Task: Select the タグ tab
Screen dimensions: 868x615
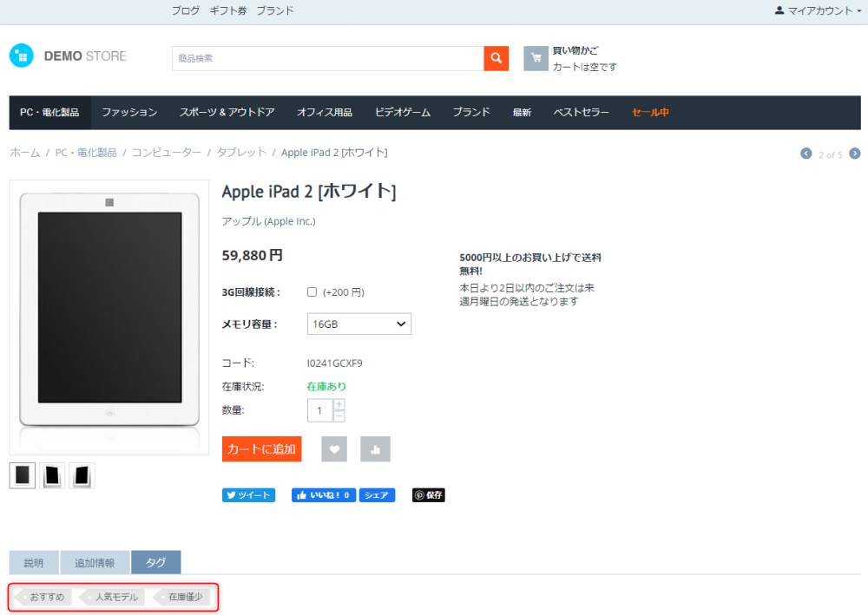Action: pyautogui.click(x=155, y=562)
